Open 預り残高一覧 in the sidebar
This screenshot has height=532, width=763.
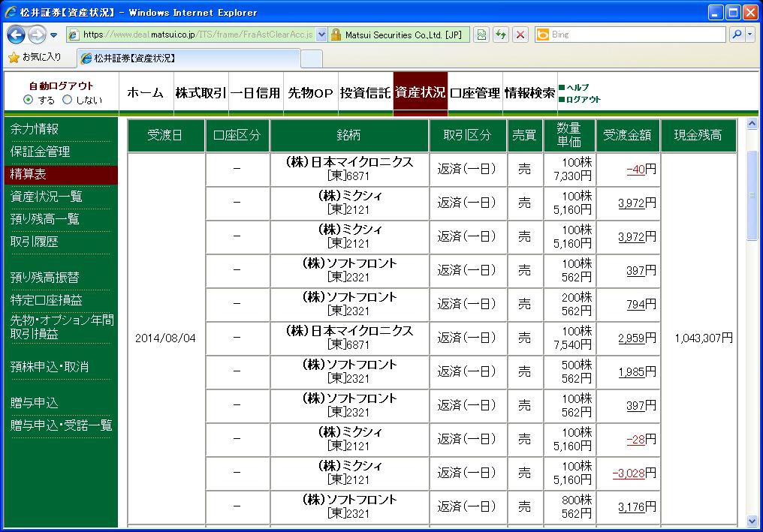[45, 219]
